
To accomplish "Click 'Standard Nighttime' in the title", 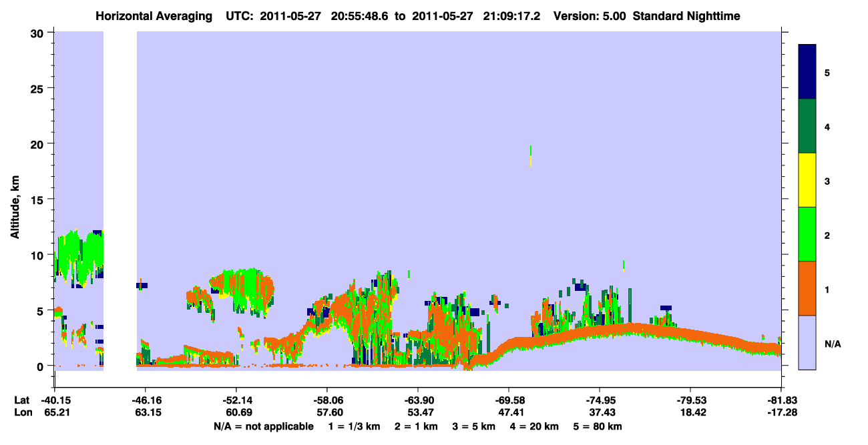I will (686, 15).
